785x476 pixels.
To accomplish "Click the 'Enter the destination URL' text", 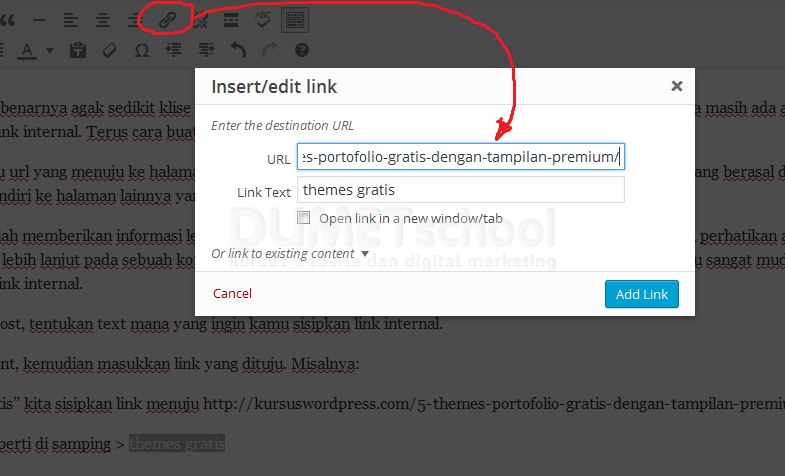I will point(282,125).
